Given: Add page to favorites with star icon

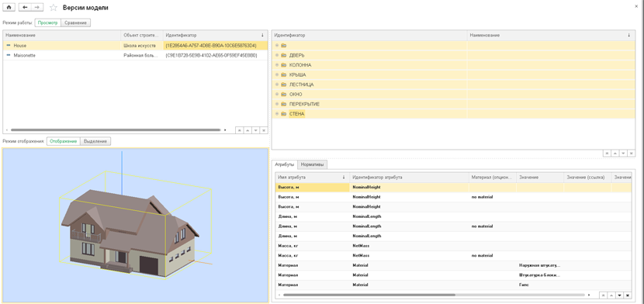Looking at the screenshot, I should tap(54, 8).
